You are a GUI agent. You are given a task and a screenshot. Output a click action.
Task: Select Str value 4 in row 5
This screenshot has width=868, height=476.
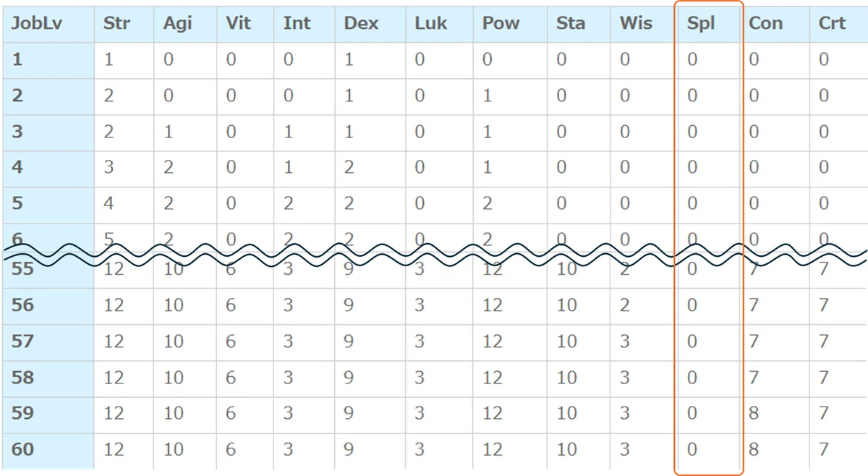point(109,203)
